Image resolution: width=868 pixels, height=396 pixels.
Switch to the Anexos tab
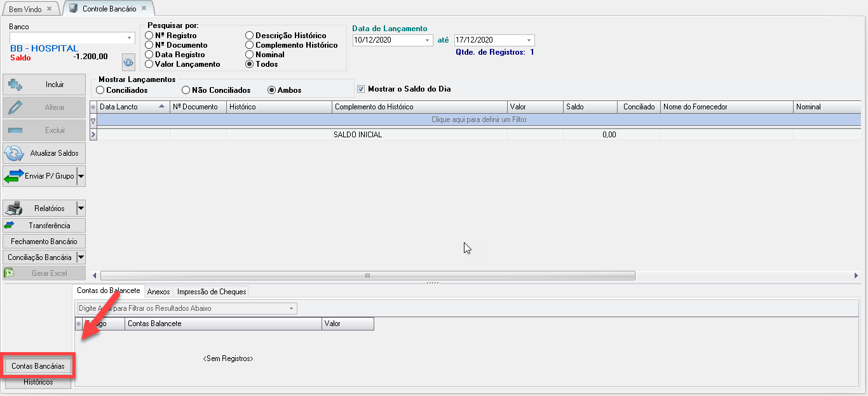coord(158,292)
